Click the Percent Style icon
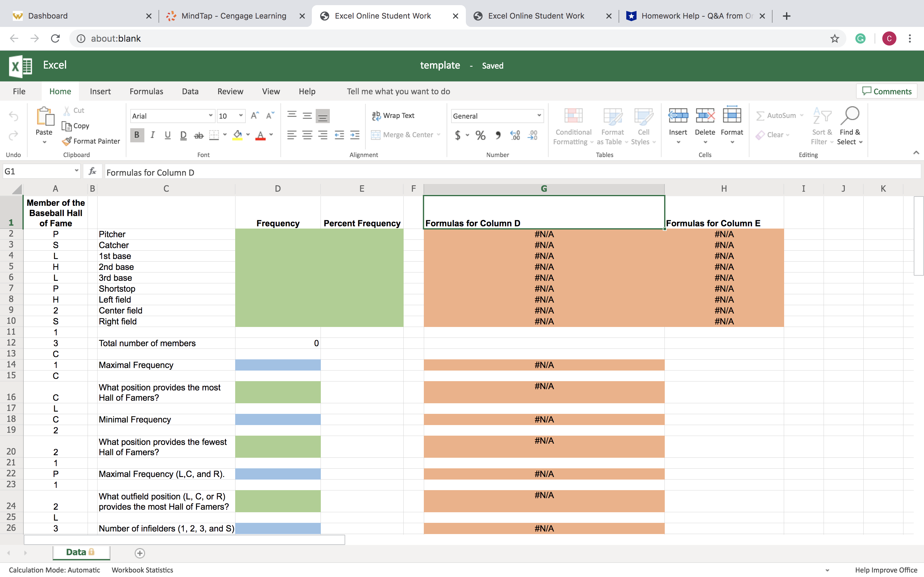This screenshot has width=924, height=577. [480, 135]
